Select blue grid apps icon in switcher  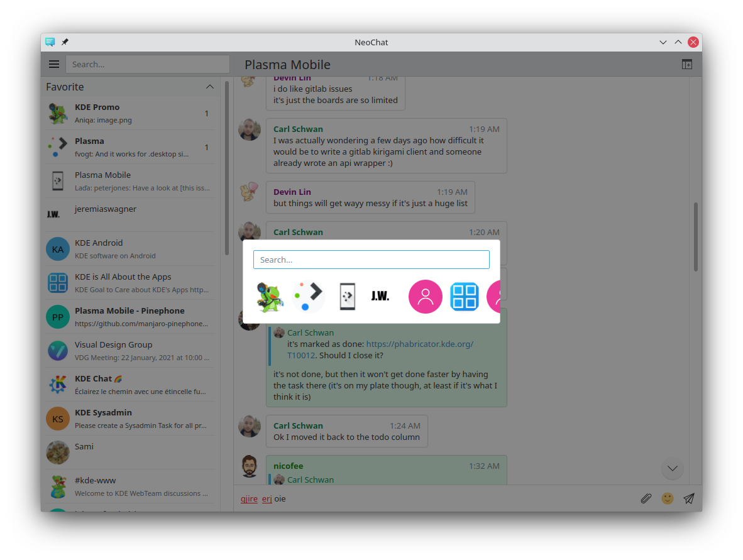coord(465,297)
